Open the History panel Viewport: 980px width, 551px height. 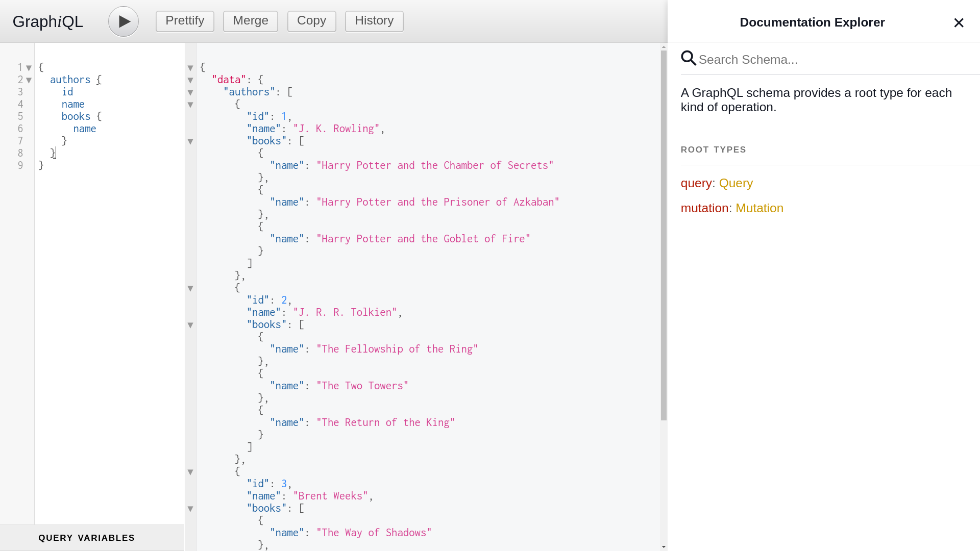(x=374, y=21)
